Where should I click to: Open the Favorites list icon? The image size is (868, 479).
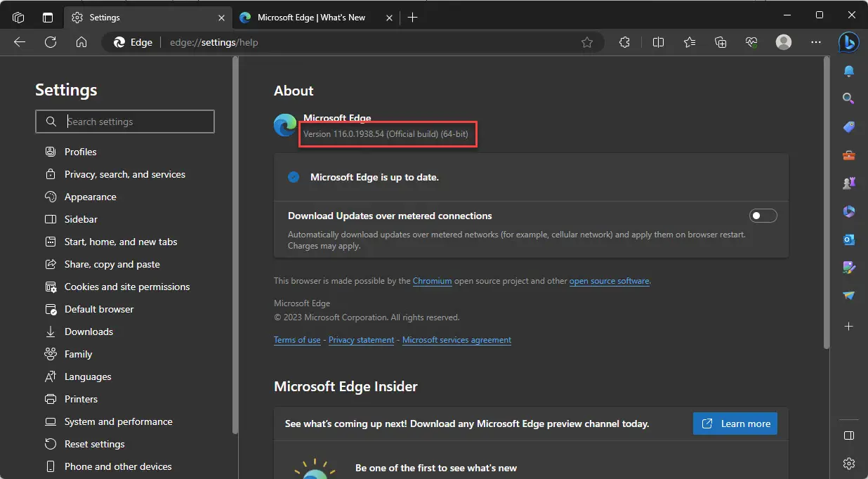(690, 42)
